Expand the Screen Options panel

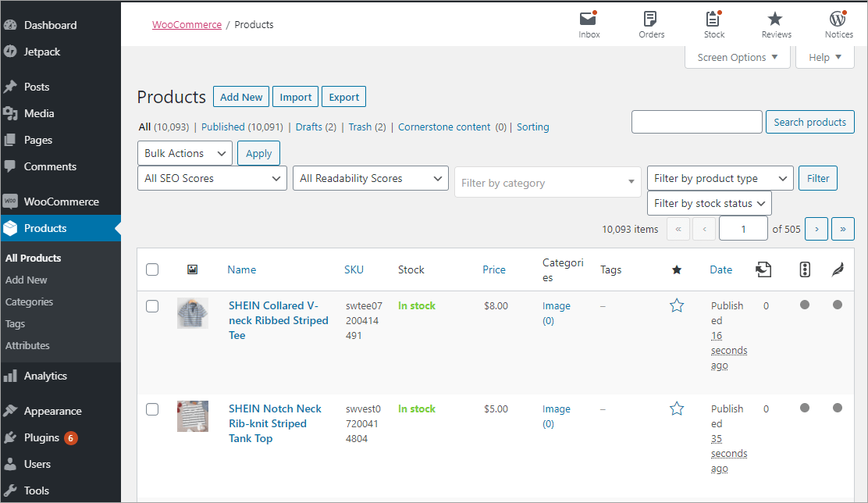(x=738, y=58)
